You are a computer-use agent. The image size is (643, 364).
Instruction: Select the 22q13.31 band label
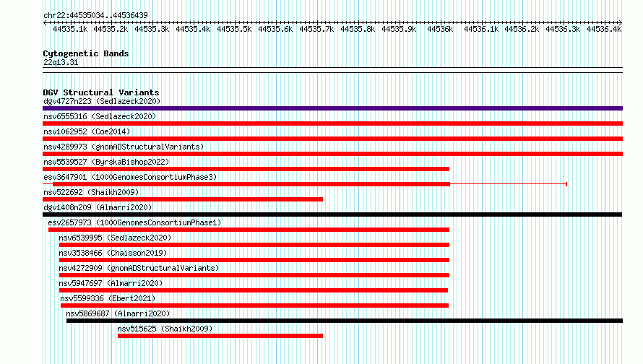point(61,62)
